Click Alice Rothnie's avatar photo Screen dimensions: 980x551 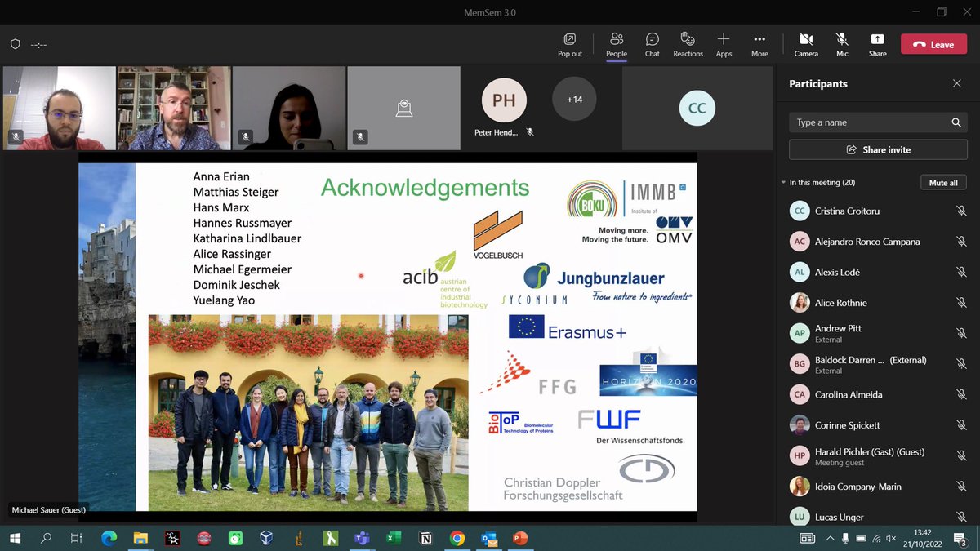pos(800,303)
